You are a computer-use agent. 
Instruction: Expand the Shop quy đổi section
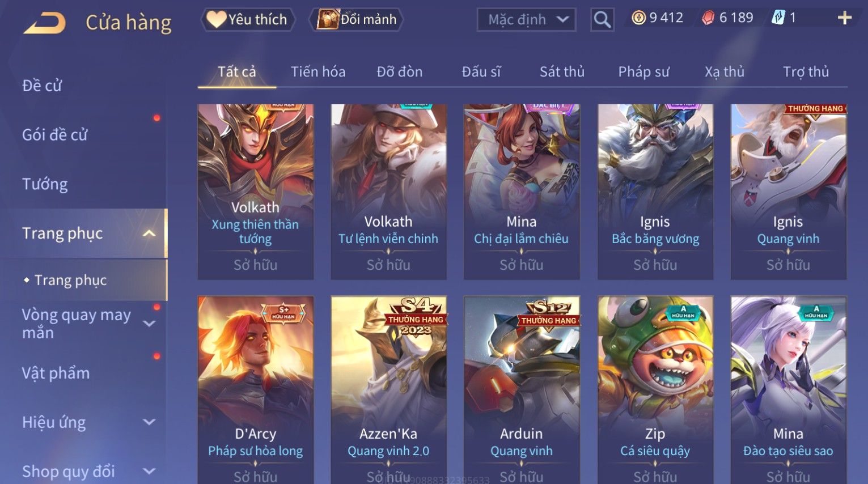(149, 471)
